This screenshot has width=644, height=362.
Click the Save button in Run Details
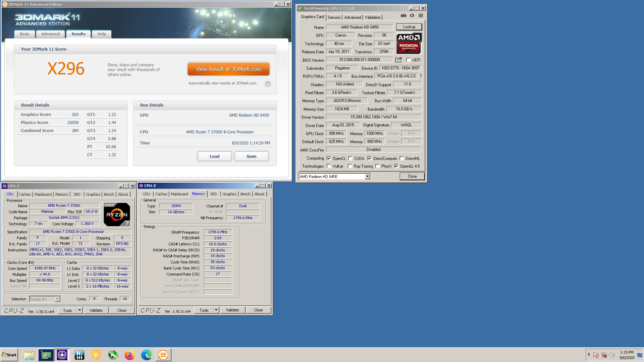(x=252, y=156)
